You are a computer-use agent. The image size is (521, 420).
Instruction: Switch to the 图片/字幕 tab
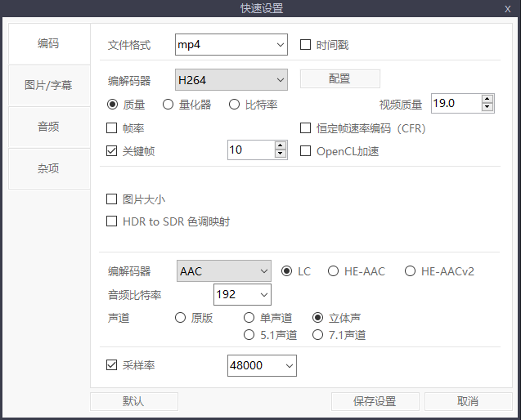point(48,85)
